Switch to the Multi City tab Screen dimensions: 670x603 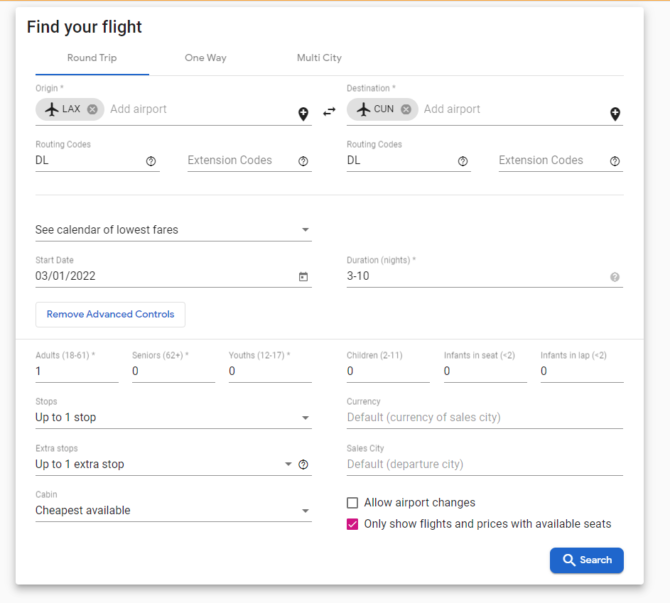[x=319, y=58]
